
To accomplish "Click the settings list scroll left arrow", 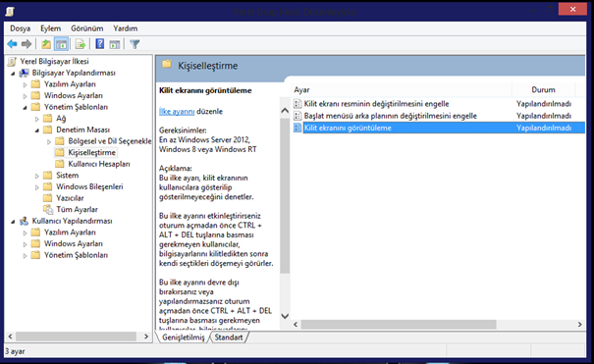I will pos(296,325).
